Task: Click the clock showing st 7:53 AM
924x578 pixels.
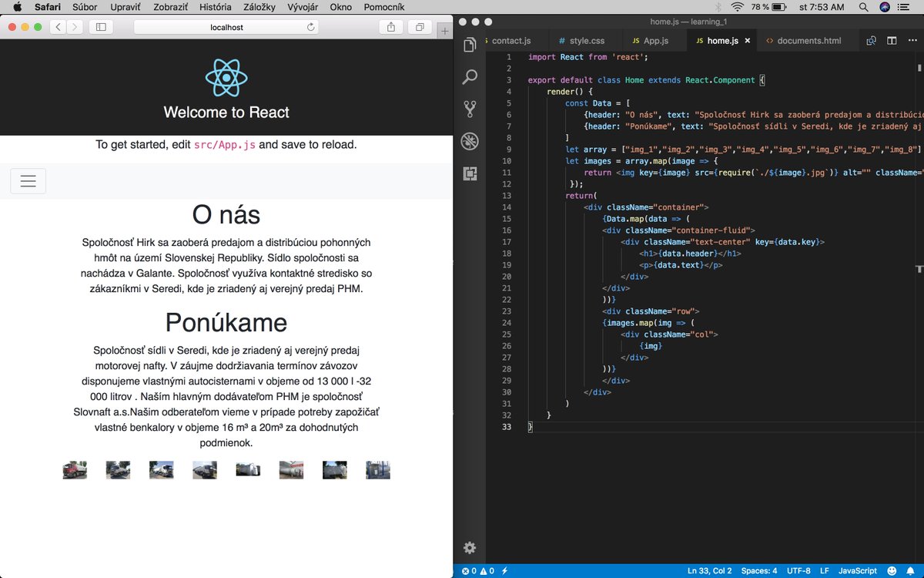Action: 823,7
